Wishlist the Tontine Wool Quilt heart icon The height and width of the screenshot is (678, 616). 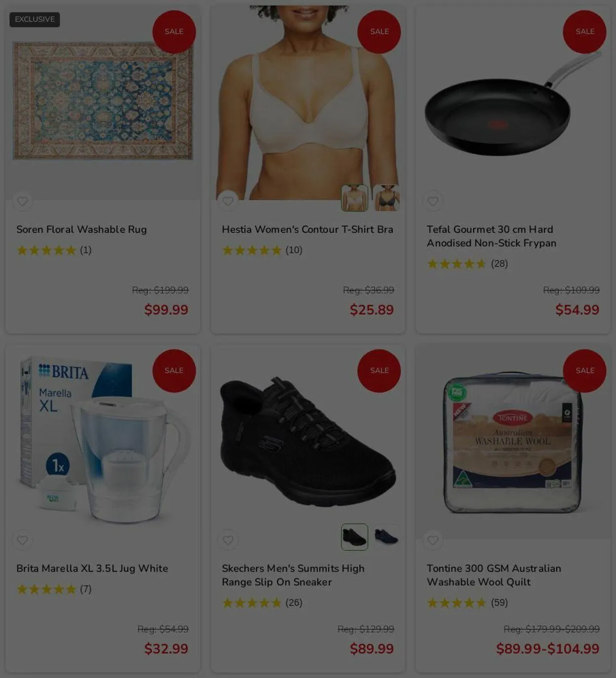433,540
